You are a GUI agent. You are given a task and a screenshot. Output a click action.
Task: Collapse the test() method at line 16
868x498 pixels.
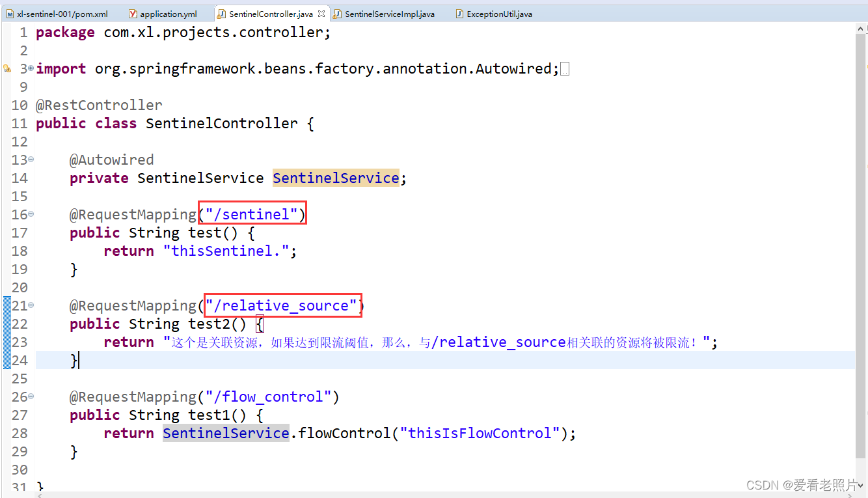(x=31, y=214)
